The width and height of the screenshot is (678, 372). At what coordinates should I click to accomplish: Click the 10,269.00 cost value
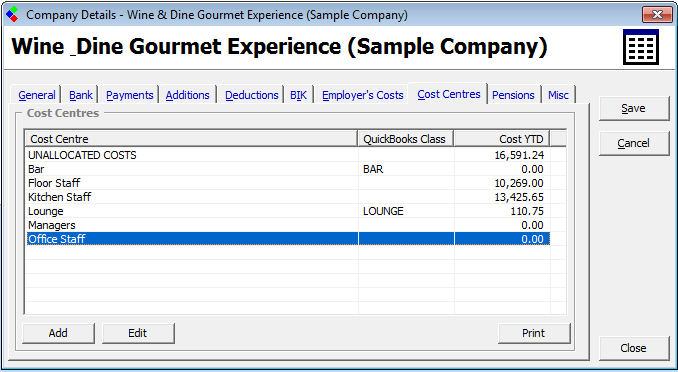519,183
